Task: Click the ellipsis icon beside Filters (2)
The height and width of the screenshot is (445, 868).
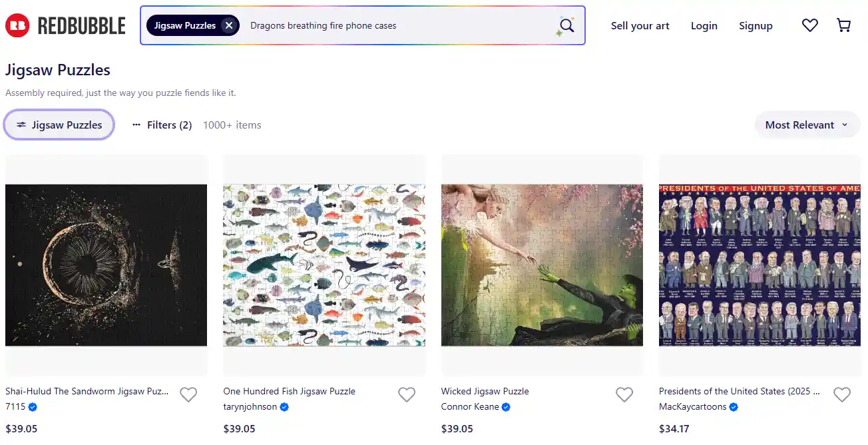Action: (x=136, y=125)
